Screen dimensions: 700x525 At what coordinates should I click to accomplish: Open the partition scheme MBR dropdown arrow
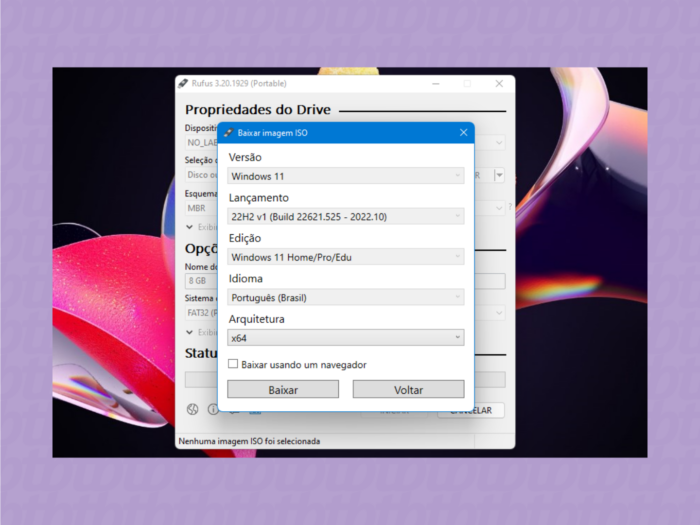pos(499,208)
